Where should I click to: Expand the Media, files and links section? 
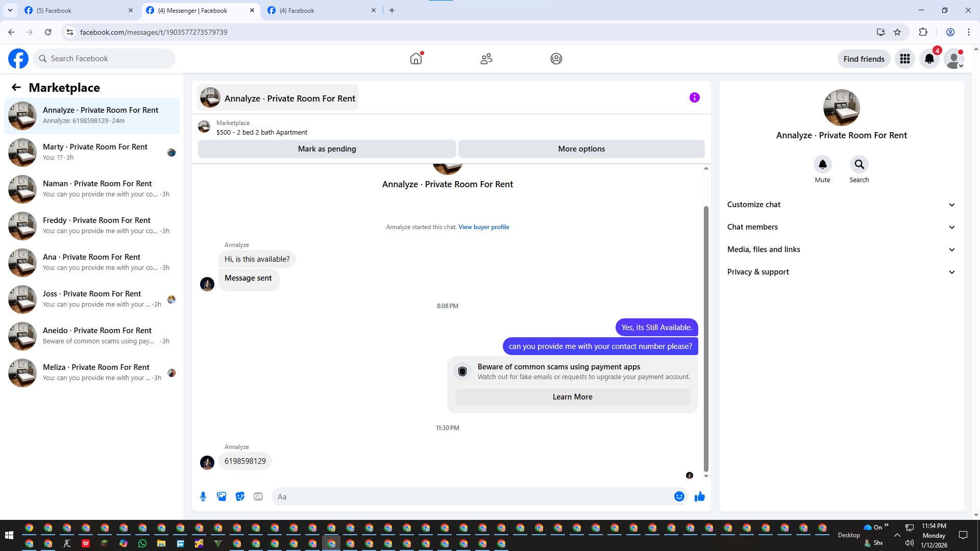(841, 249)
